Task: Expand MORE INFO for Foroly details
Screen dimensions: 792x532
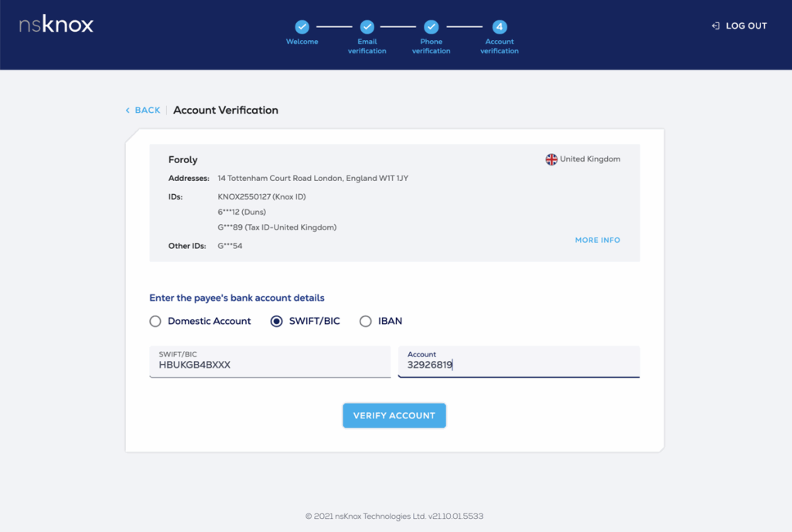Action: click(597, 240)
